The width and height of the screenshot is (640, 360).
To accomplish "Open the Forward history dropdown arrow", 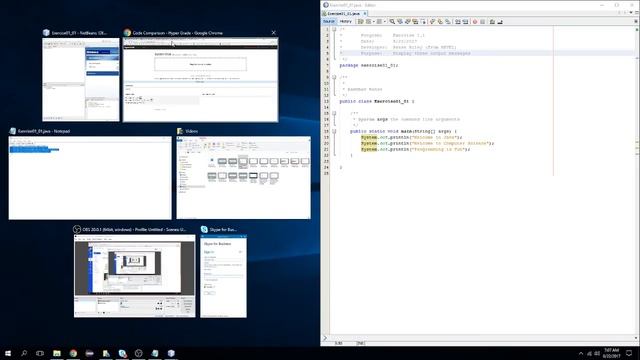I will (385, 22).
